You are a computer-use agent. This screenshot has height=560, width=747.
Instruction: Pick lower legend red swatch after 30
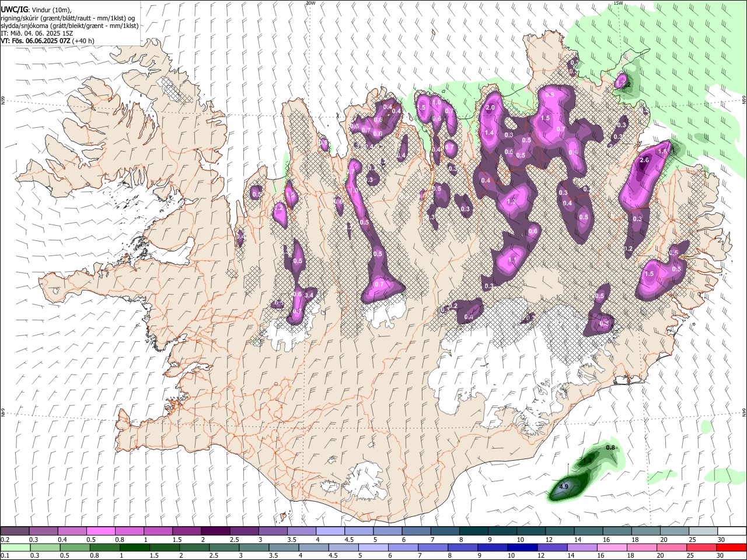pyautogui.click(x=732, y=547)
